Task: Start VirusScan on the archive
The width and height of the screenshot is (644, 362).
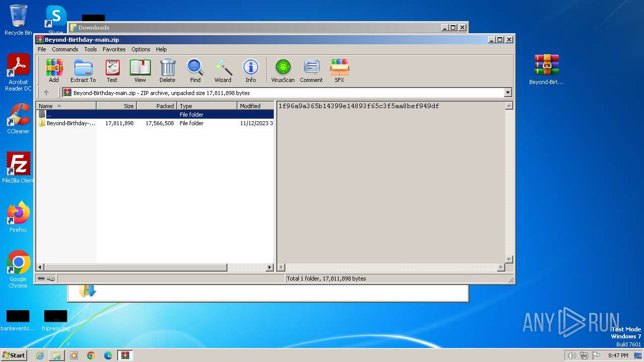Action: (x=283, y=70)
